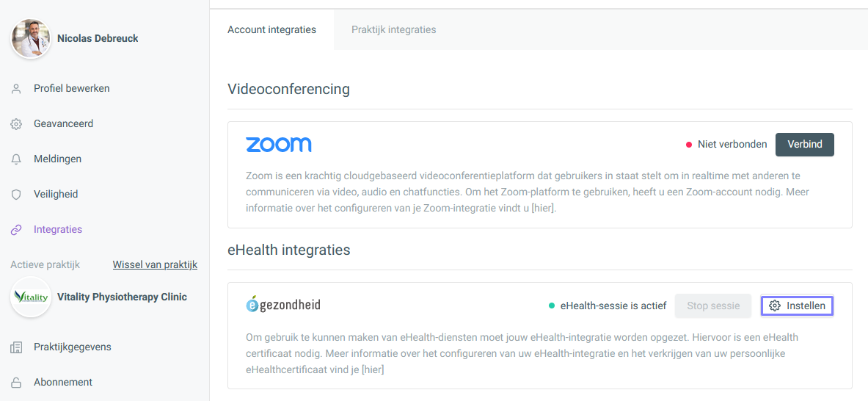
Task: Click the gear icon next to Geavanceerd
Action: (16, 124)
